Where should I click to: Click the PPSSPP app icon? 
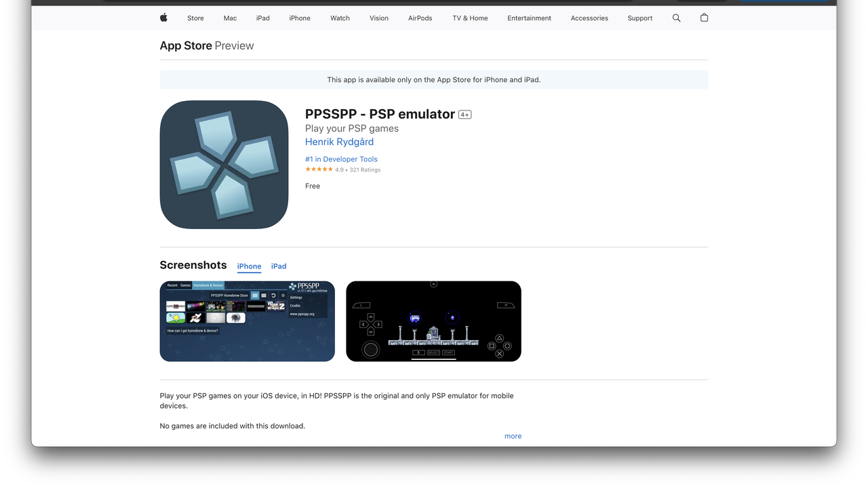[224, 165]
